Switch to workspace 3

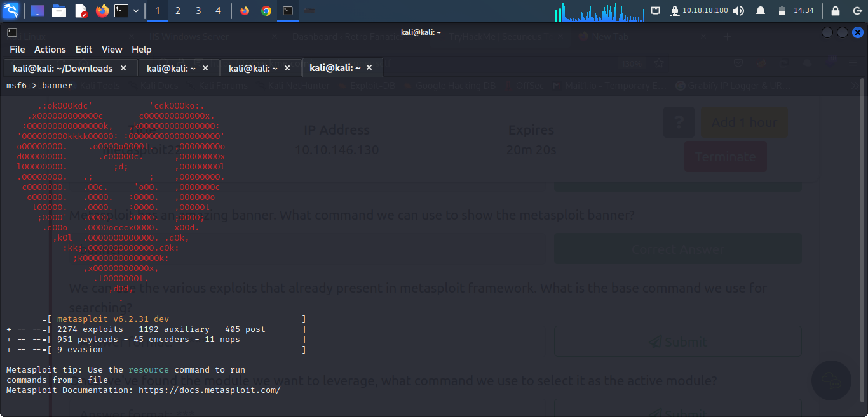tap(198, 11)
